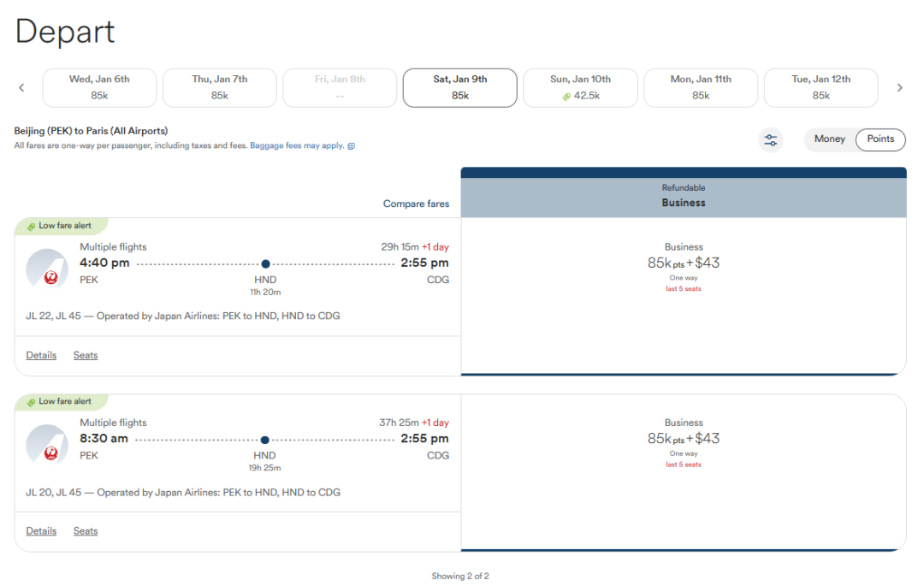Go to later dates with right arrow

pos(899,88)
